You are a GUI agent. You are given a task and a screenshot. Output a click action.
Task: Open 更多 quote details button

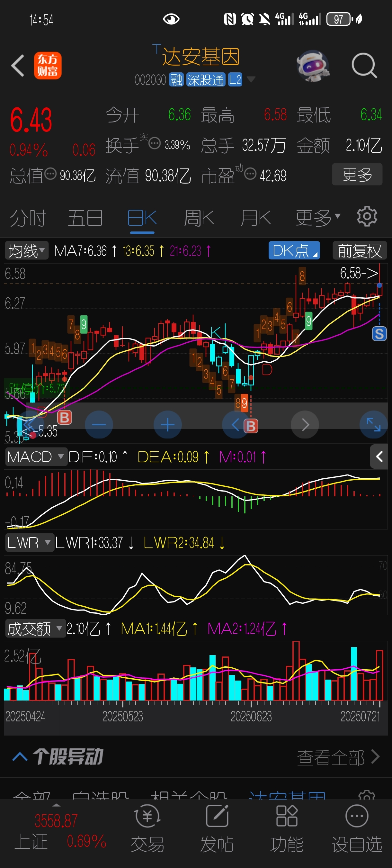click(x=357, y=174)
